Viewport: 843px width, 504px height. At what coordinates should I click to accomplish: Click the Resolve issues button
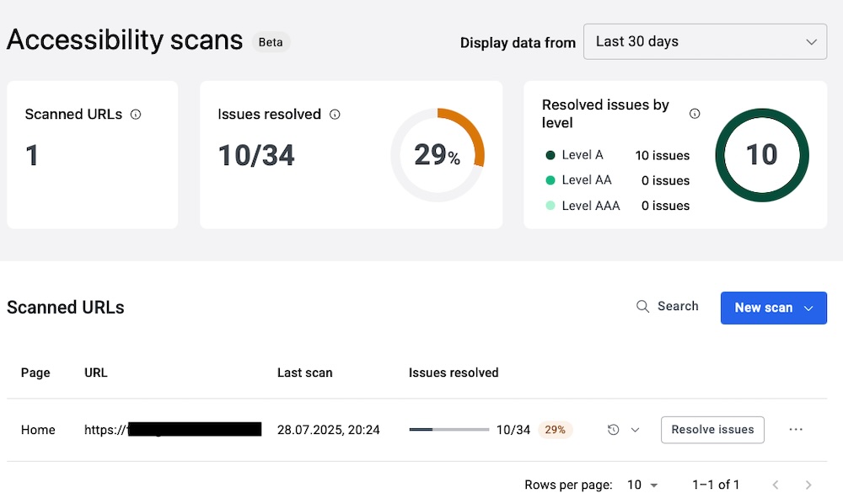click(x=712, y=430)
